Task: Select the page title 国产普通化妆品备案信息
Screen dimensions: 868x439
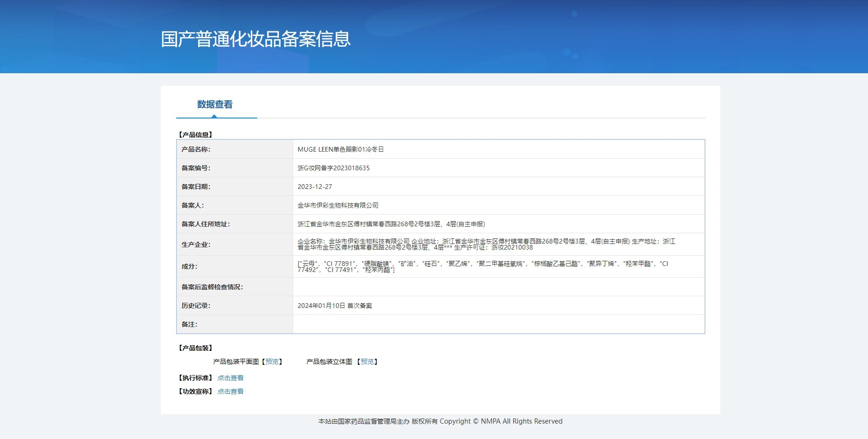Action: pyautogui.click(x=255, y=39)
